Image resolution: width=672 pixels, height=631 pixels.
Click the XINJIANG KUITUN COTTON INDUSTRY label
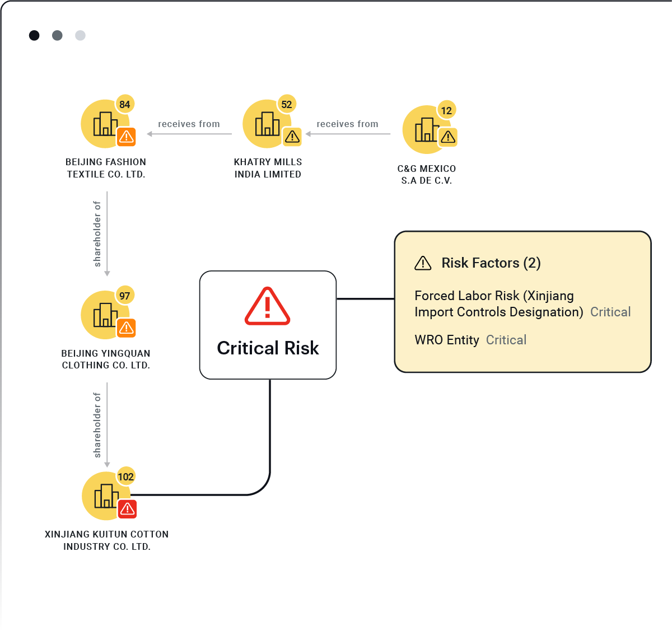107,540
